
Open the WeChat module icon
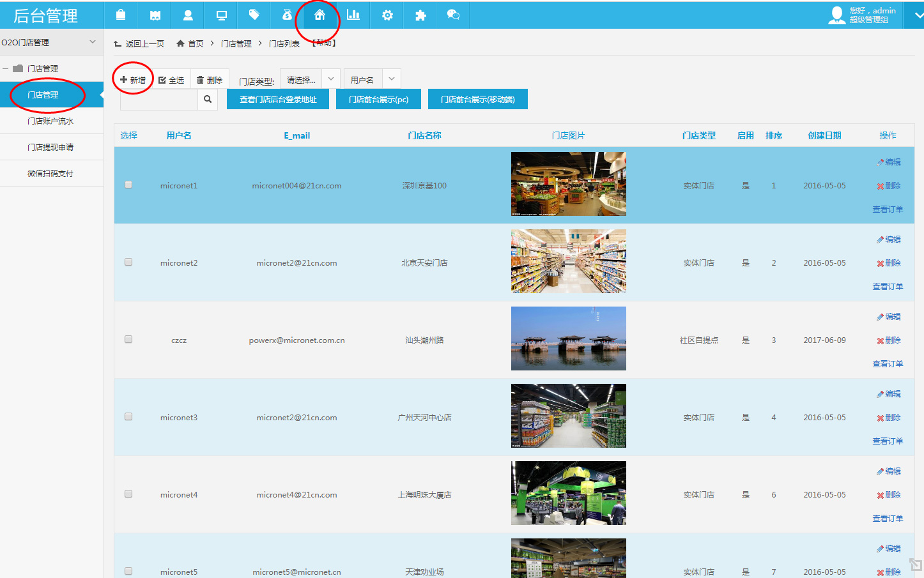453,15
